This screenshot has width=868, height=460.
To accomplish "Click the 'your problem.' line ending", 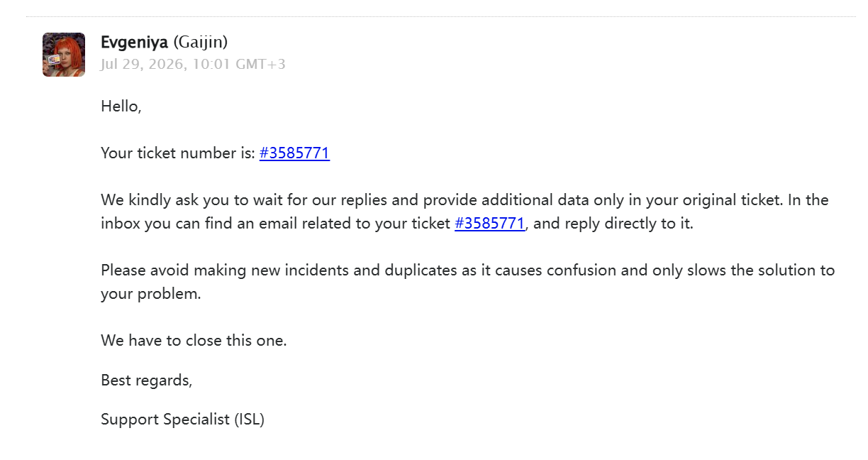I will click(x=151, y=294).
